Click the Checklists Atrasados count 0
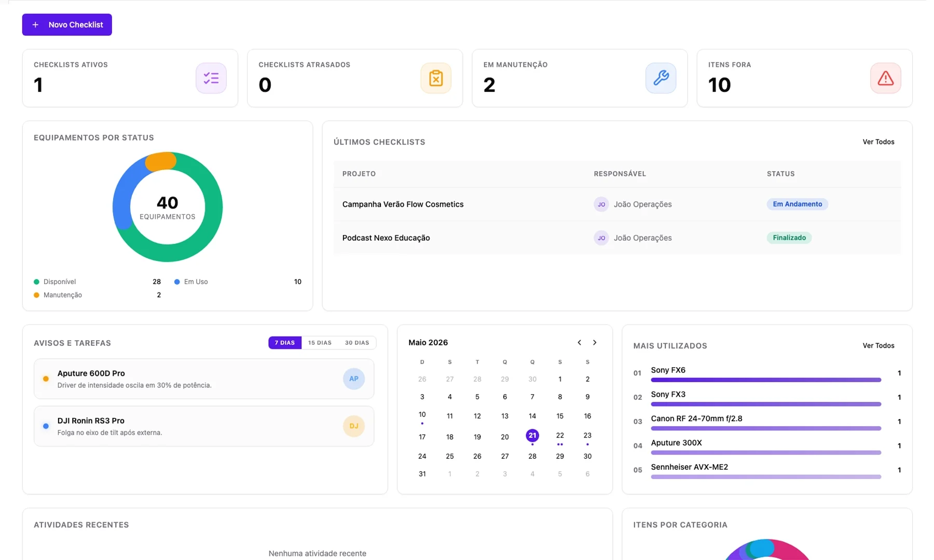 265,85
